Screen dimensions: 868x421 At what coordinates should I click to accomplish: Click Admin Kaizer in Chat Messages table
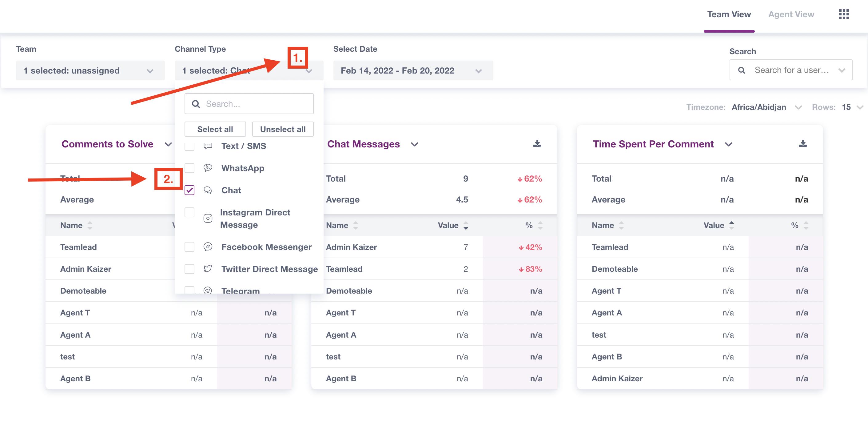[x=351, y=247]
